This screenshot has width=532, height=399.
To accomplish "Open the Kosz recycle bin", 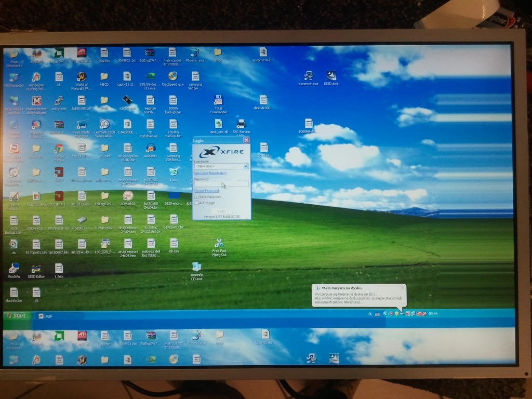I will coord(174,175).
